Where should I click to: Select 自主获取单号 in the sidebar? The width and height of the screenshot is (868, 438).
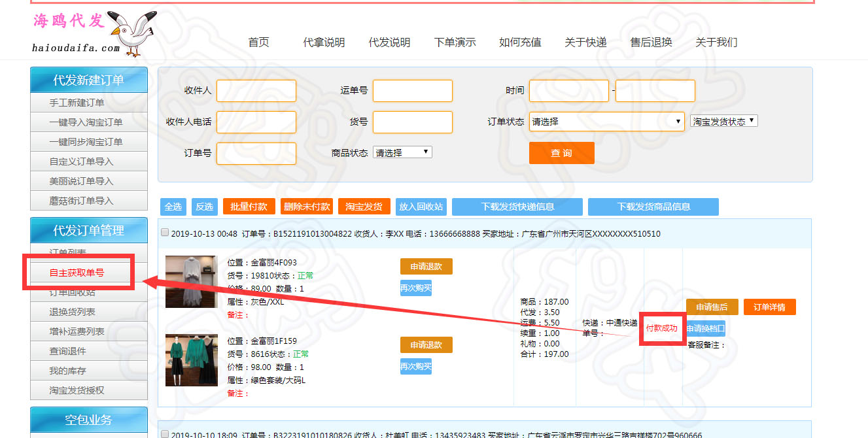tap(77, 273)
